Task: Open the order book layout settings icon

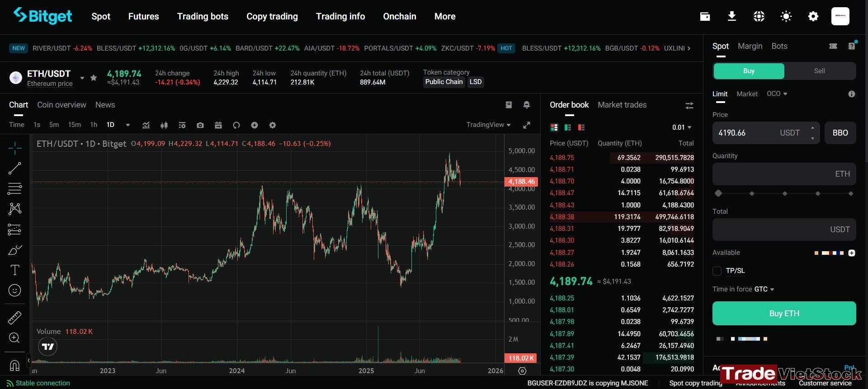Action: tap(689, 105)
